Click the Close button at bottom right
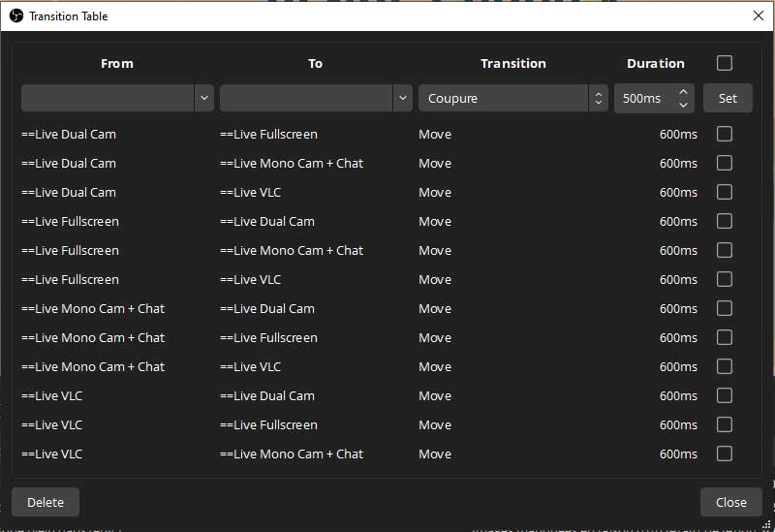This screenshot has width=775, height=532. 730,502
